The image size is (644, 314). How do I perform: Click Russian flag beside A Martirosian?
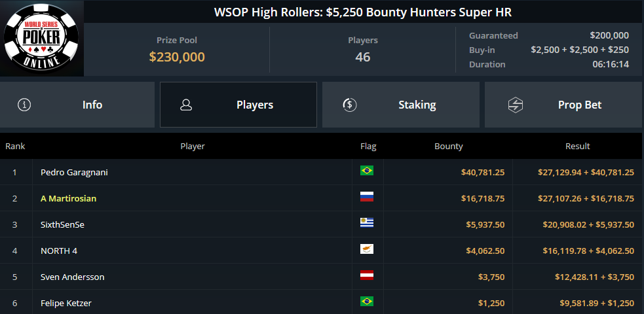click(367, 197)
